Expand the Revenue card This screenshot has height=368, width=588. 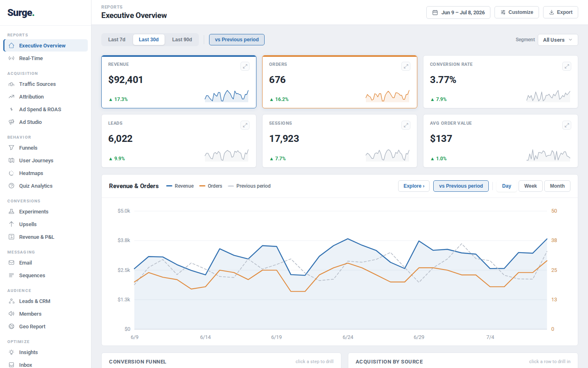coord(245,66)
